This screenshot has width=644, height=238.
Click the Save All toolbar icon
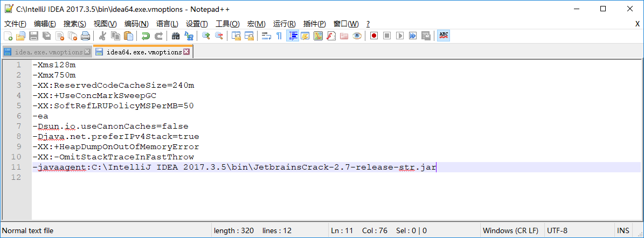(x=46, y=36)
